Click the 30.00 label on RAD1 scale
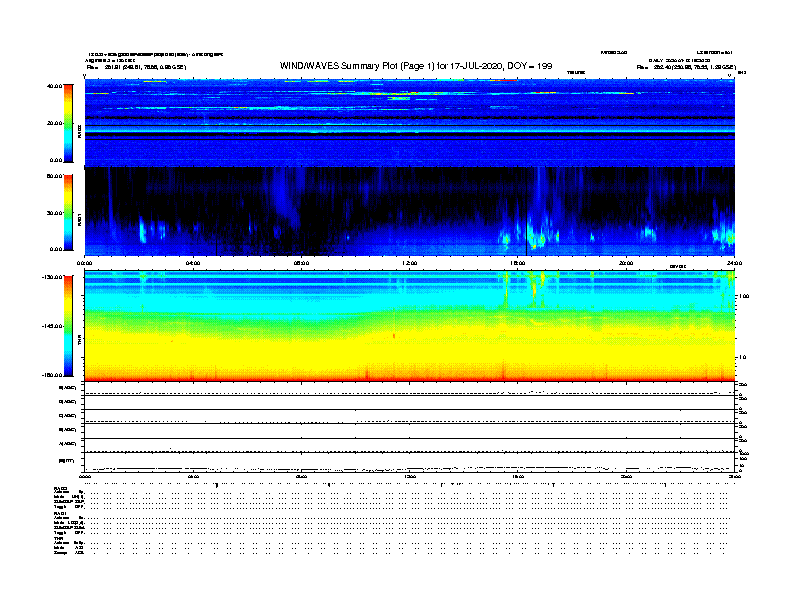Image resolution: width=792 pixels, height=612 pixels. [x=54, y=213]
